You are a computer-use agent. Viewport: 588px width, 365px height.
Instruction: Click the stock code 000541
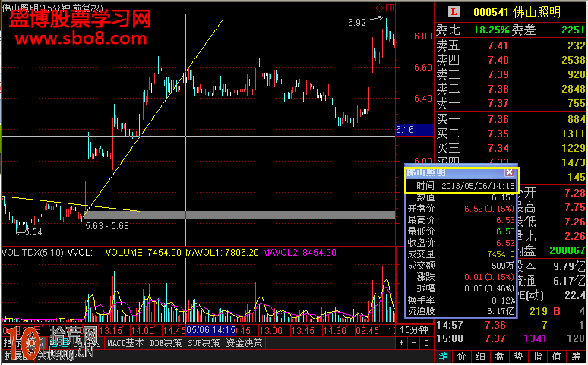[491, 12]
